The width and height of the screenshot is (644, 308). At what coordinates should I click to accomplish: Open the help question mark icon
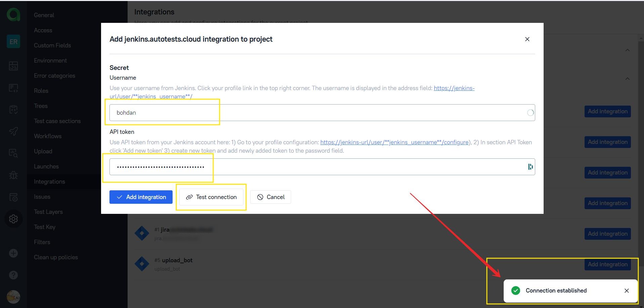click(x=13, y=275)
